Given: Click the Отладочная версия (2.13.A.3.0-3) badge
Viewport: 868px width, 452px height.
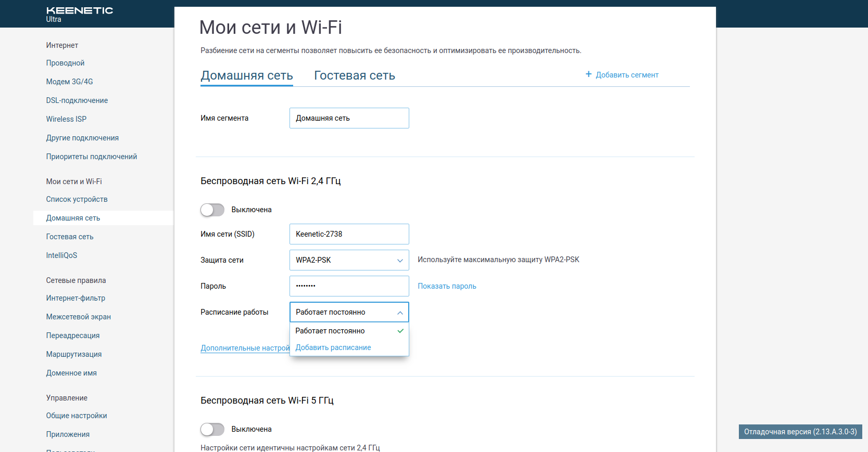Looking at the screenshot, I should coord(800,432).
